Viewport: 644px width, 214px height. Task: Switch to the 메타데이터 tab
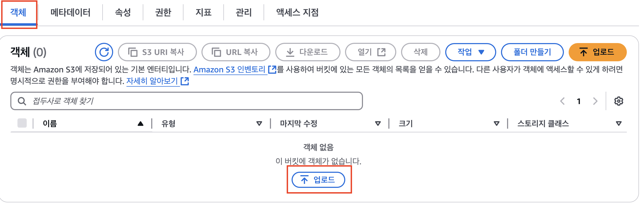(70, 12)
